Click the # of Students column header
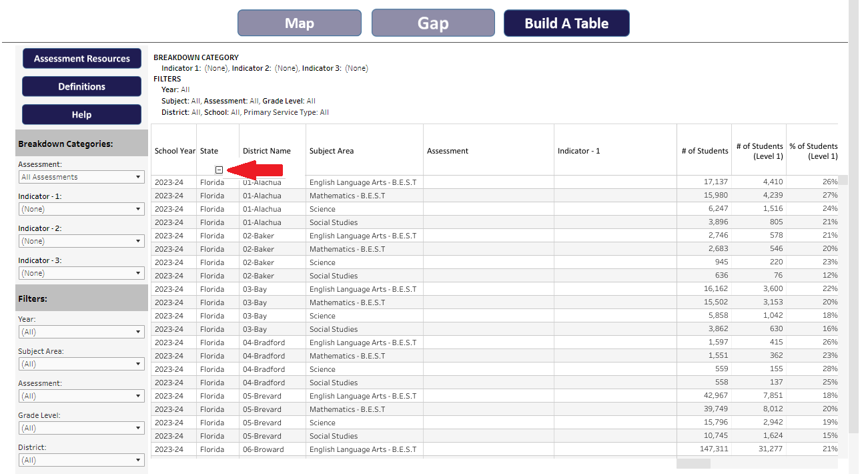Image resolution: width=868 pixels, height=474 pixels. point(705,151)
